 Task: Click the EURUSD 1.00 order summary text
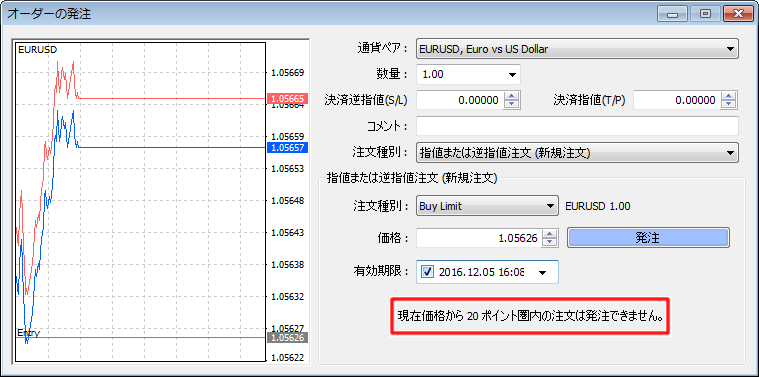598,206
